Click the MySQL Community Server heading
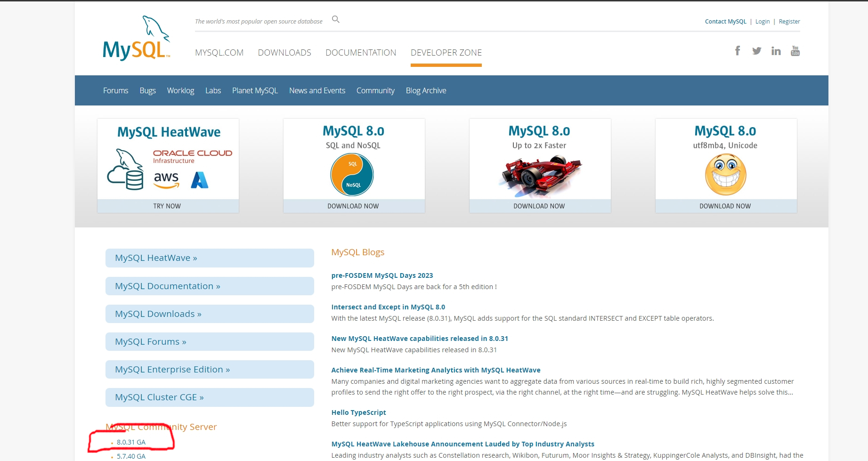This screenshot has height=461, width=868. tap(161, 427)
